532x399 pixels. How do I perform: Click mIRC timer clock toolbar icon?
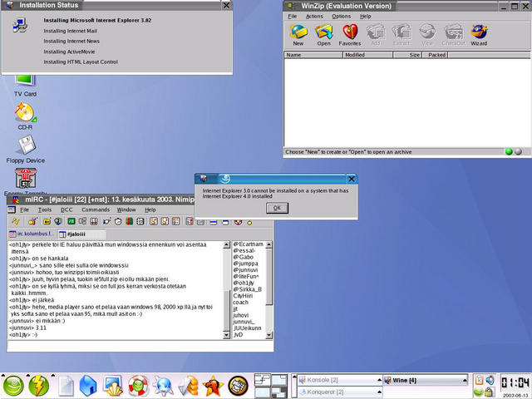click(x=118, y=222)
